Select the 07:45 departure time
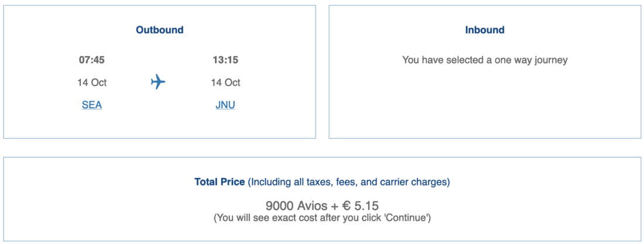The height and width of the screenshot is (244, 644). (92, 60)
